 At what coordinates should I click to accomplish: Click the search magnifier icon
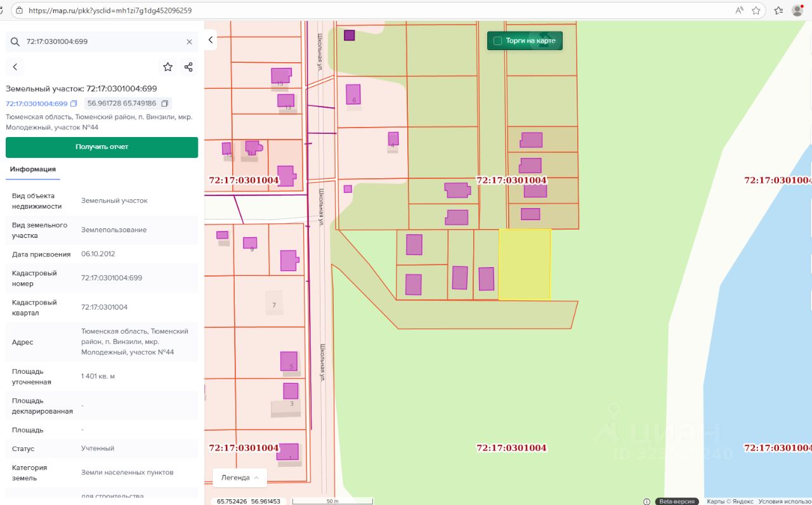(15, 42)
